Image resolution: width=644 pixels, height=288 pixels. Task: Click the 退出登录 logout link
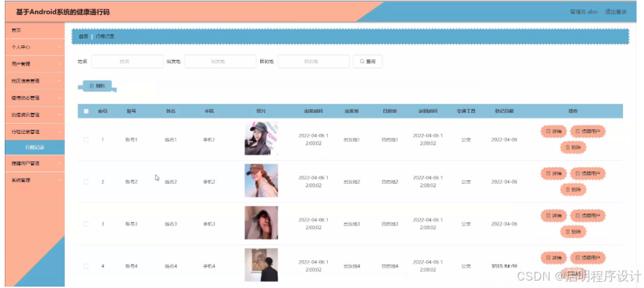[x=616, y=12]
